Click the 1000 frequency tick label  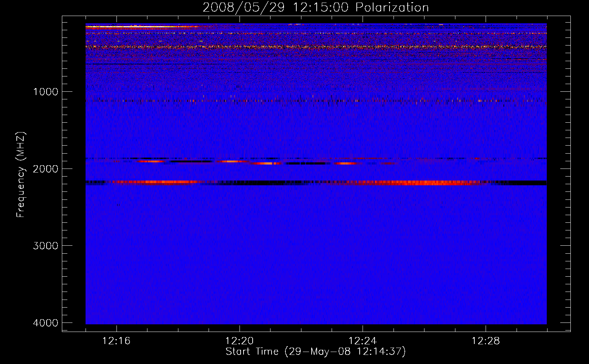click(x=46, y=92)
